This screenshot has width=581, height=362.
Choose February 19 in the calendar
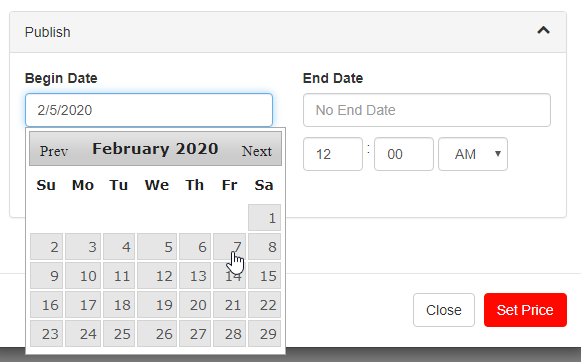click(x=157, y=305)
